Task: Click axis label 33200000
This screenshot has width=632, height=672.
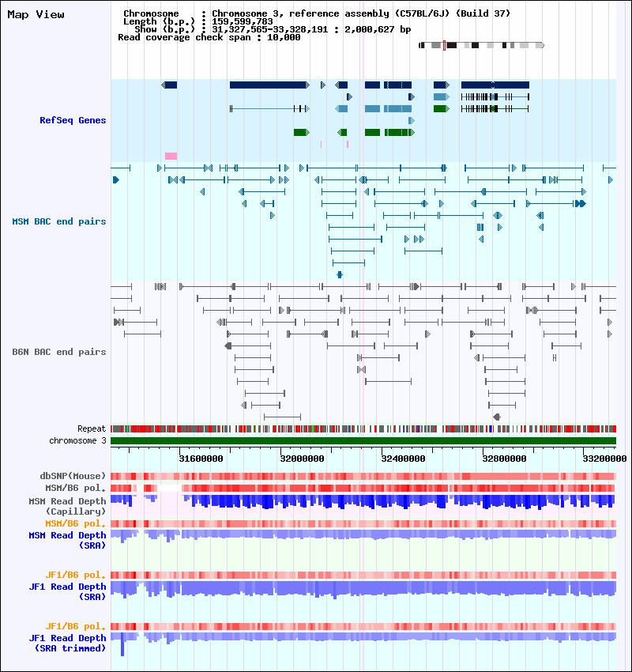Action: coord(604,459)
